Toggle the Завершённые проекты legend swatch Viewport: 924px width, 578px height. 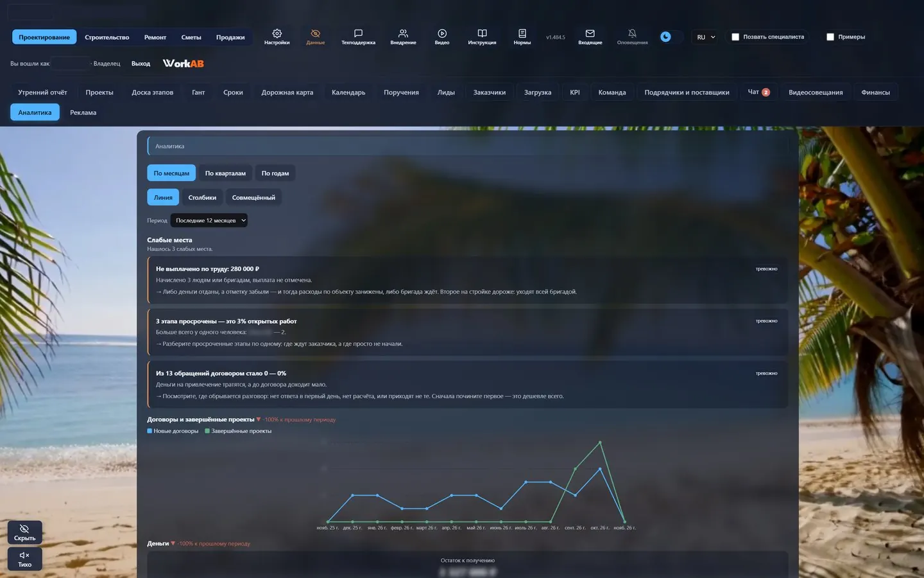[x=207, y=431]
